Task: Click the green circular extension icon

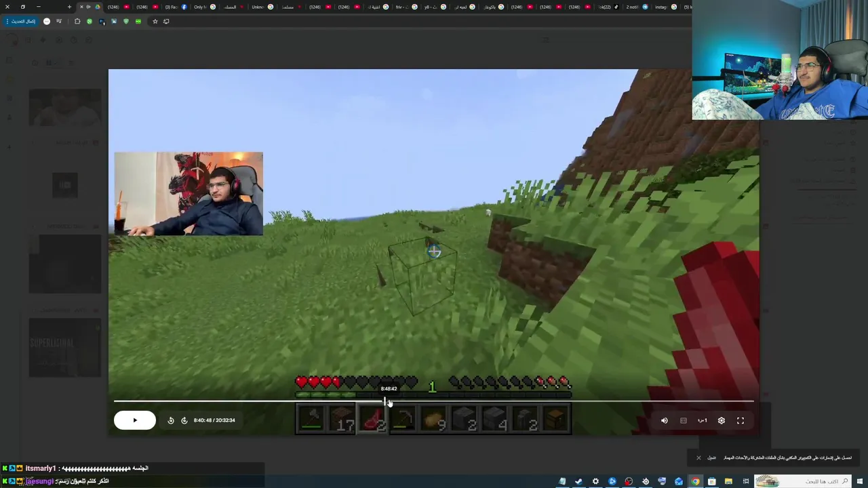Action: click(x=89, y=21)
